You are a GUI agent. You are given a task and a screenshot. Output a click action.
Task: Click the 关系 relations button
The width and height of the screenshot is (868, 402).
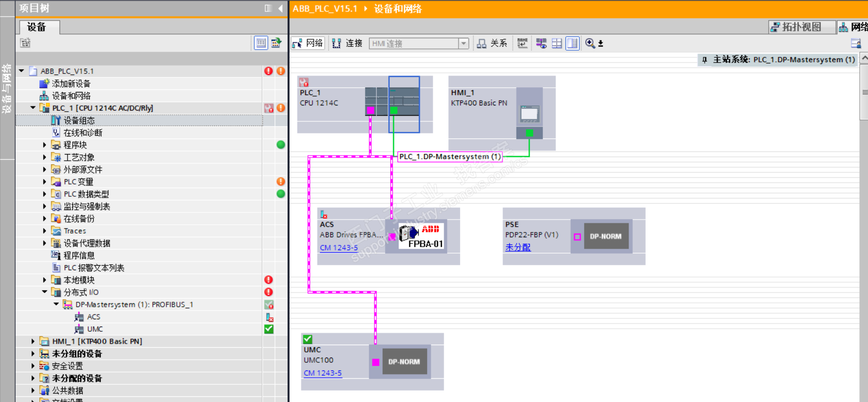coord(492,43)
